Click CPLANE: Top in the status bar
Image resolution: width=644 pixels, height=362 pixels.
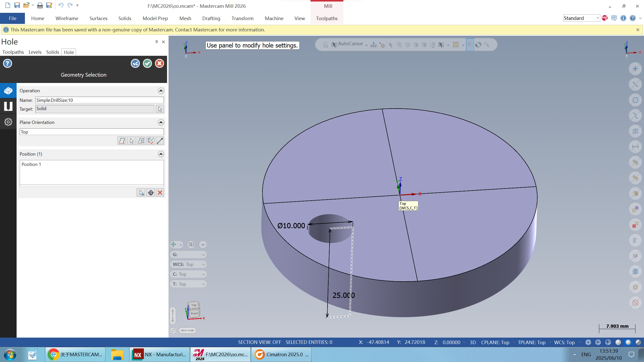point(495,342)
